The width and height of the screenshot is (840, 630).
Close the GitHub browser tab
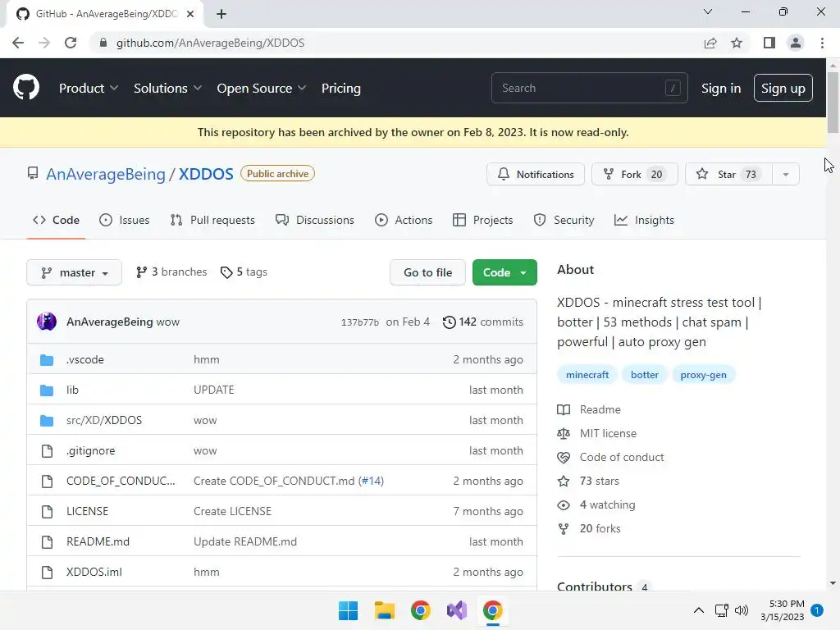[190, 14]
